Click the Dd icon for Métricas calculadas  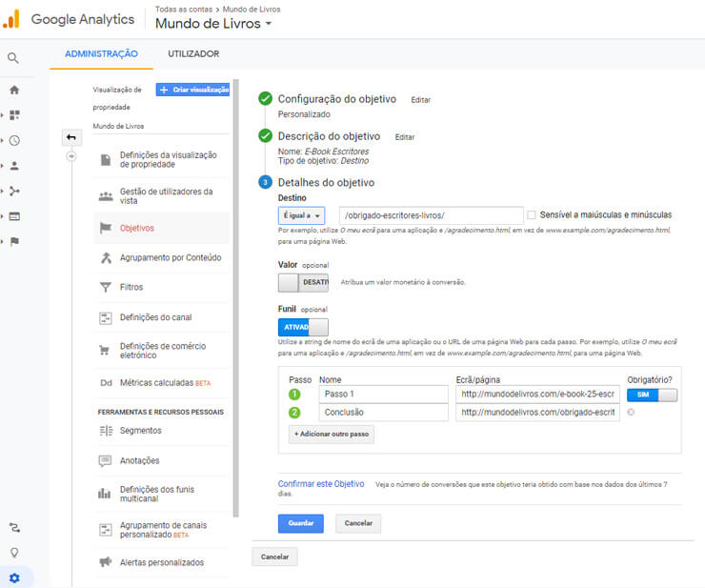[x=106, y=383]
